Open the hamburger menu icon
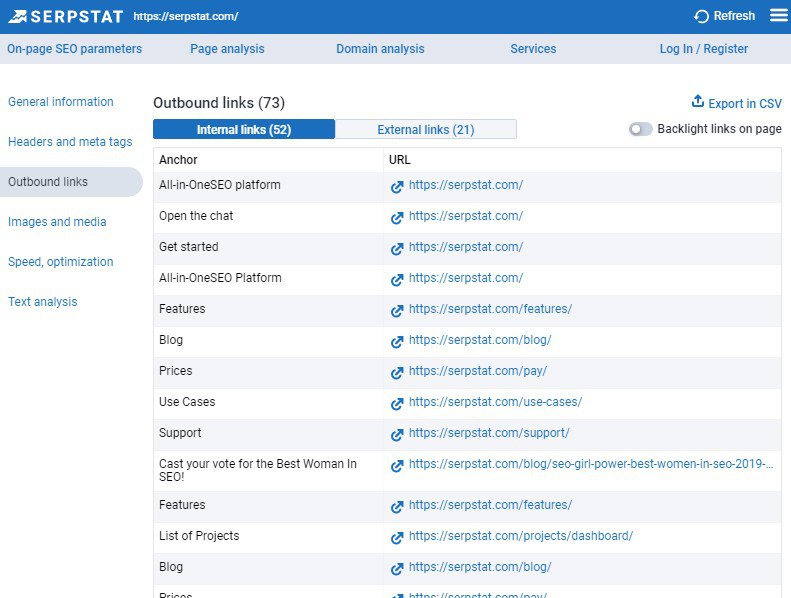The width and height of the screenshot is (791, 598). (x=779, y=16)
